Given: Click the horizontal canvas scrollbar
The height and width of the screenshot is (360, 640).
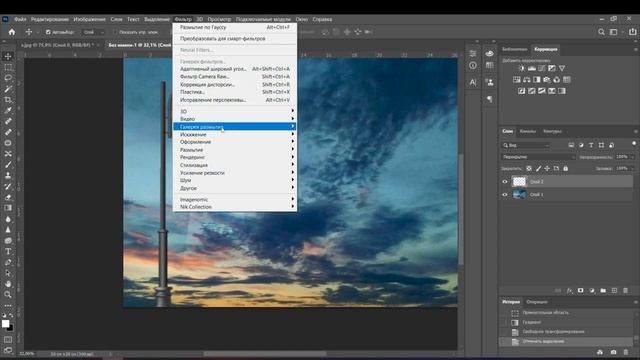Looking at the screenshot, I should [265, 354].
